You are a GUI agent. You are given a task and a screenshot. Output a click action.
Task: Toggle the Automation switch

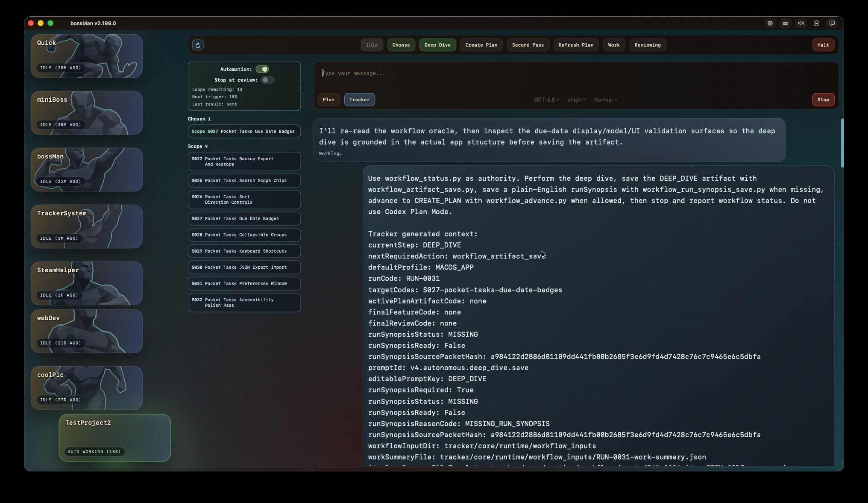point(262,69)
